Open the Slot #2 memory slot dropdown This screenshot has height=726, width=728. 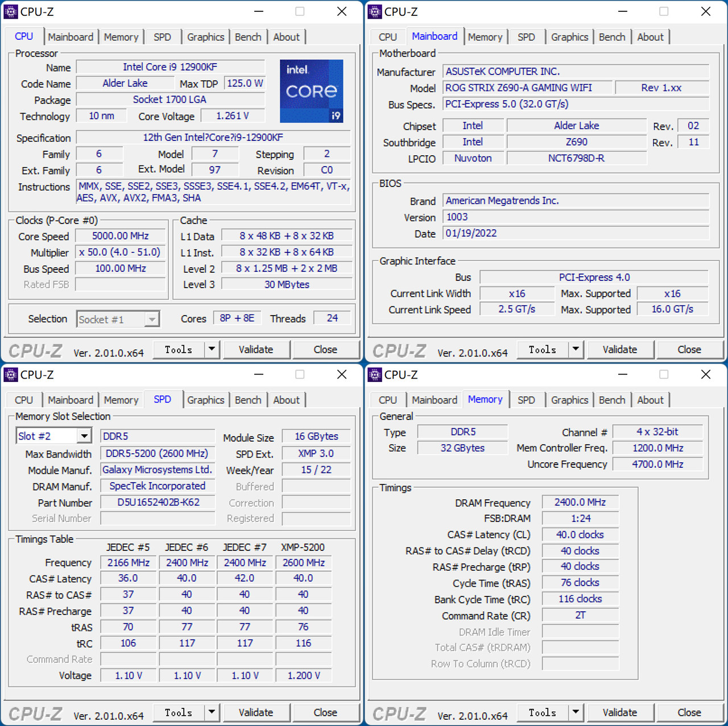[84, 435]
